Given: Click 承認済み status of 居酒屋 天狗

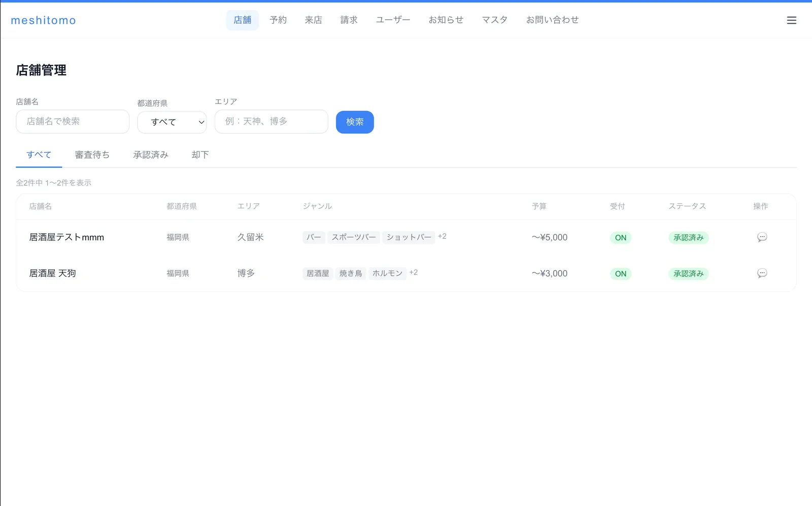Looking at the screenshot, I should 688,274.
